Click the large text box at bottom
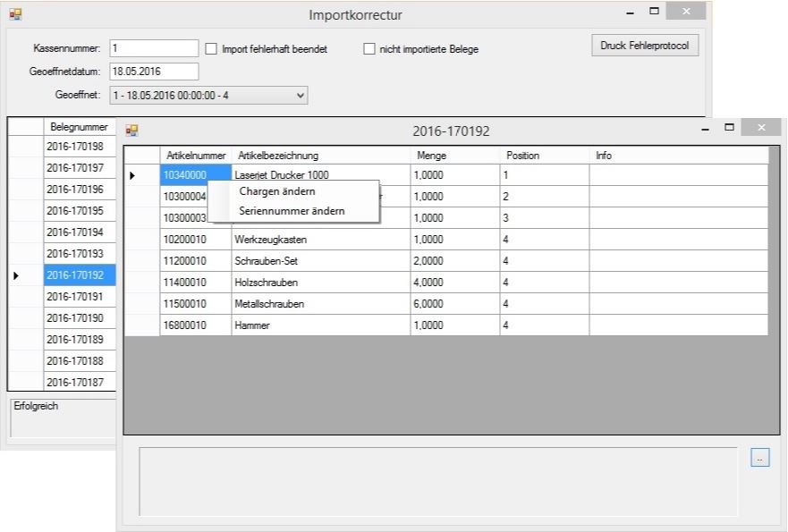Image resolution: width=788 pixels, height=532 pixels. [x=438, y=481]
